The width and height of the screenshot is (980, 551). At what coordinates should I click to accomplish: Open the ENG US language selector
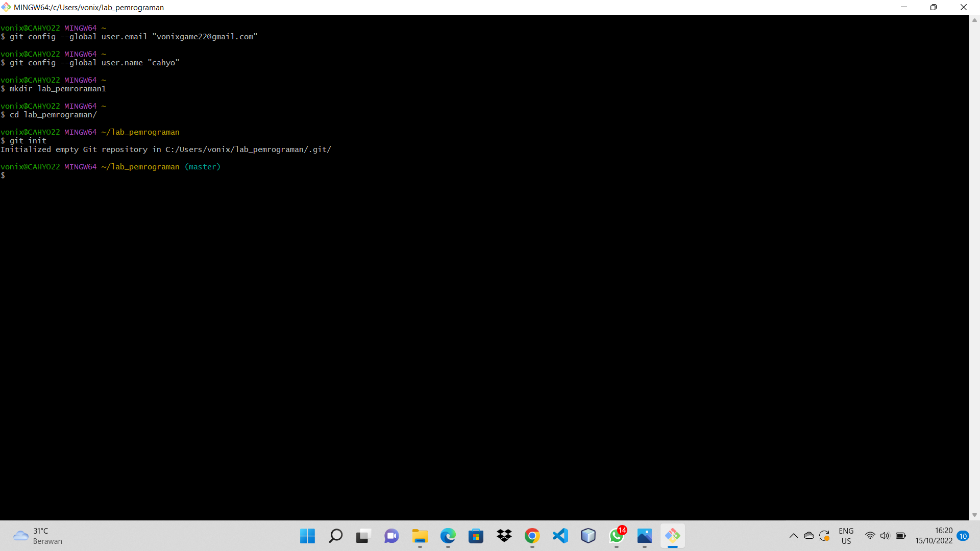point(846,536)
